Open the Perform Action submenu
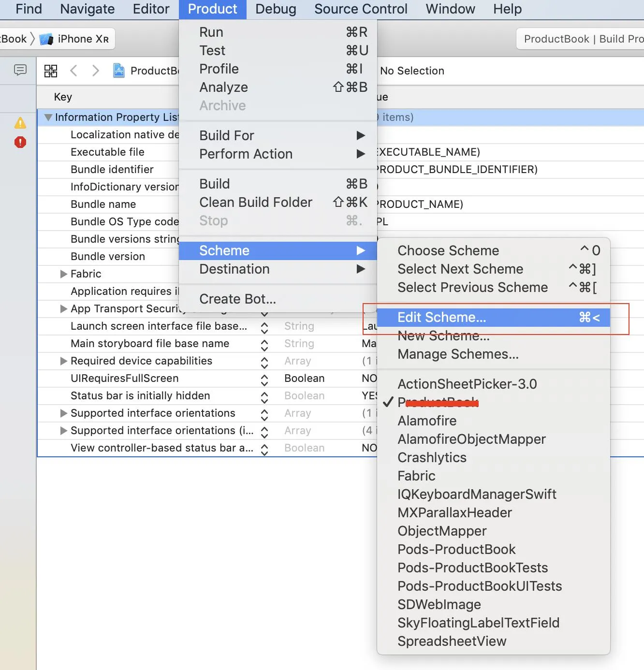 [x=278, y=154]
